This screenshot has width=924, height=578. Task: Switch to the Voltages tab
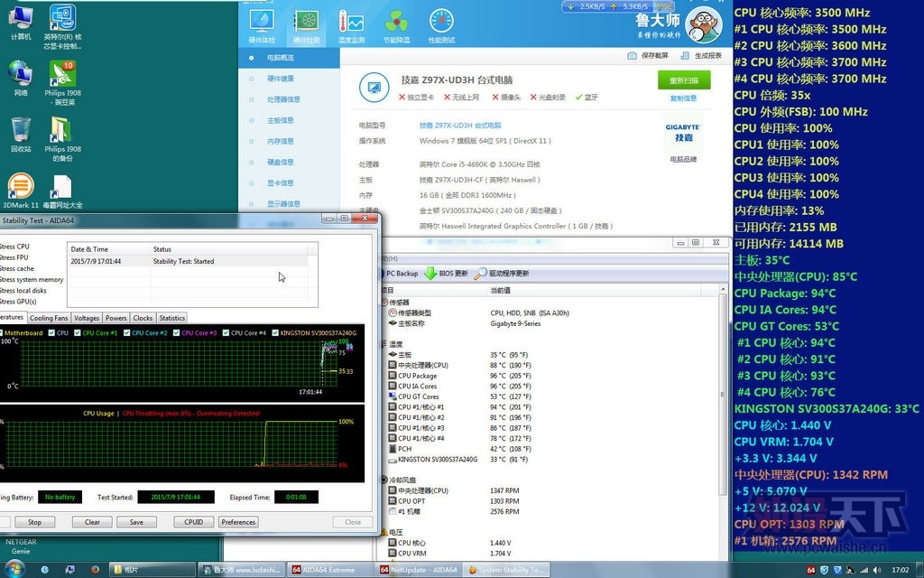coord(87,318)
